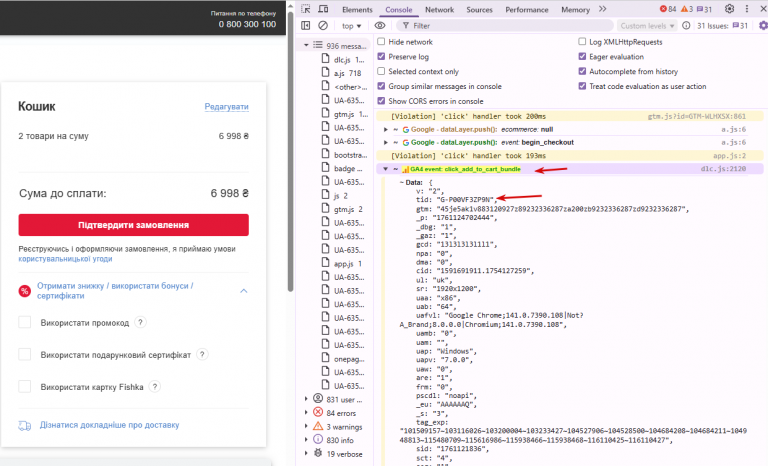Click the 84 errors counter badge
Viewport: 768px width, 466px height.
pos(668,9)
